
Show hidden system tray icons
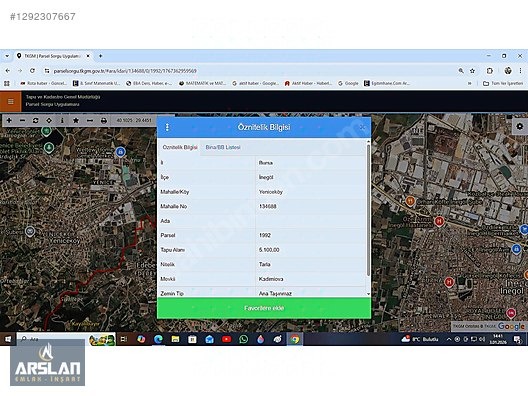click(x=449, y=339)
